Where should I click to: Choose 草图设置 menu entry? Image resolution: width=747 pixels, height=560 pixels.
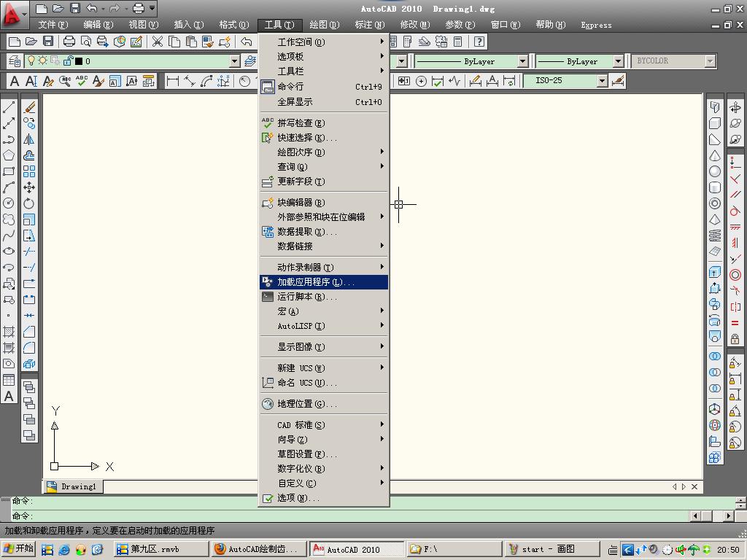[325, 454]
